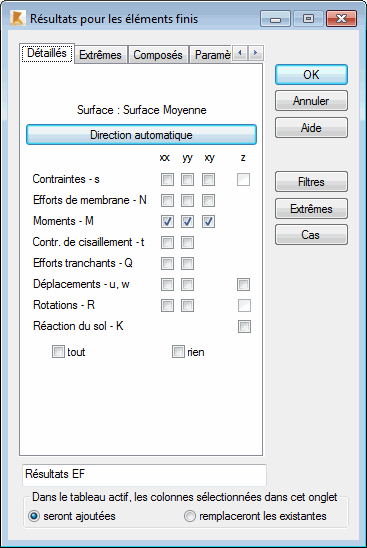Open the Filtres dialog button
Viewport: 367px width, 548px height.
tap(311, 182)
